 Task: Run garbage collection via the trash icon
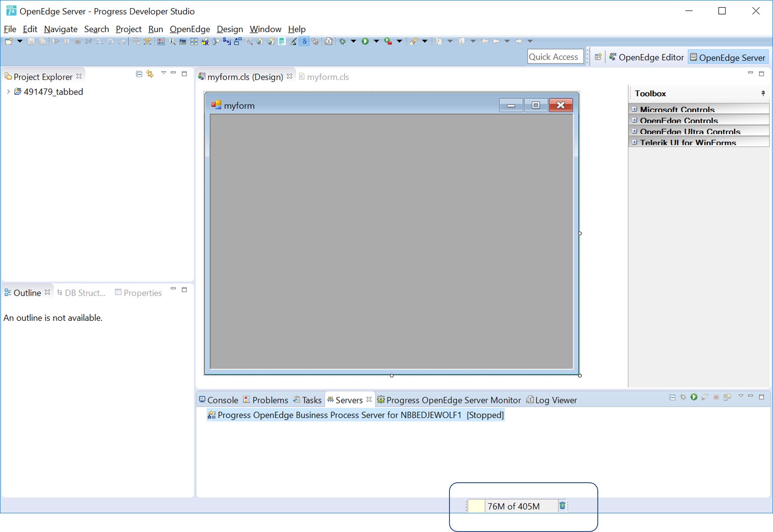(562, 506)
